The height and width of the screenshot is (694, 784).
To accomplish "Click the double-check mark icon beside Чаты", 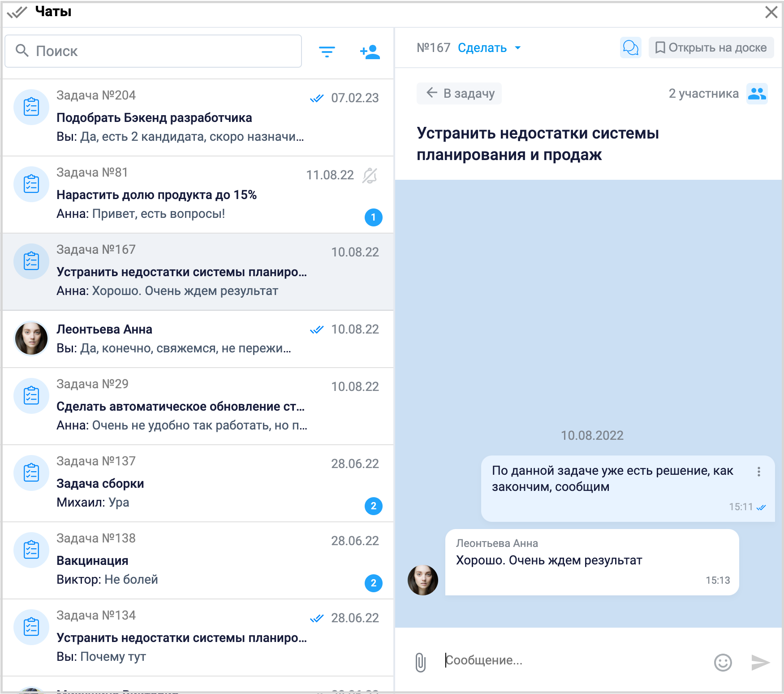I will [x=17, y=12].
